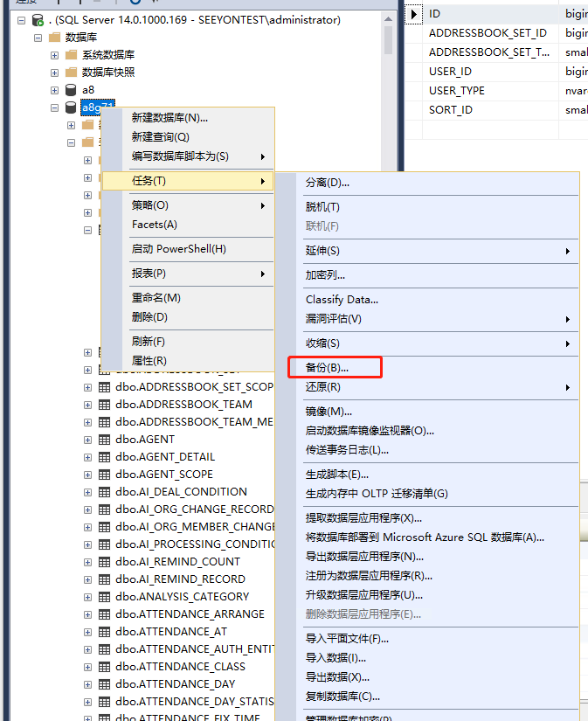Select 启动 PowerShell(H) entry

[x=188, y=249]
